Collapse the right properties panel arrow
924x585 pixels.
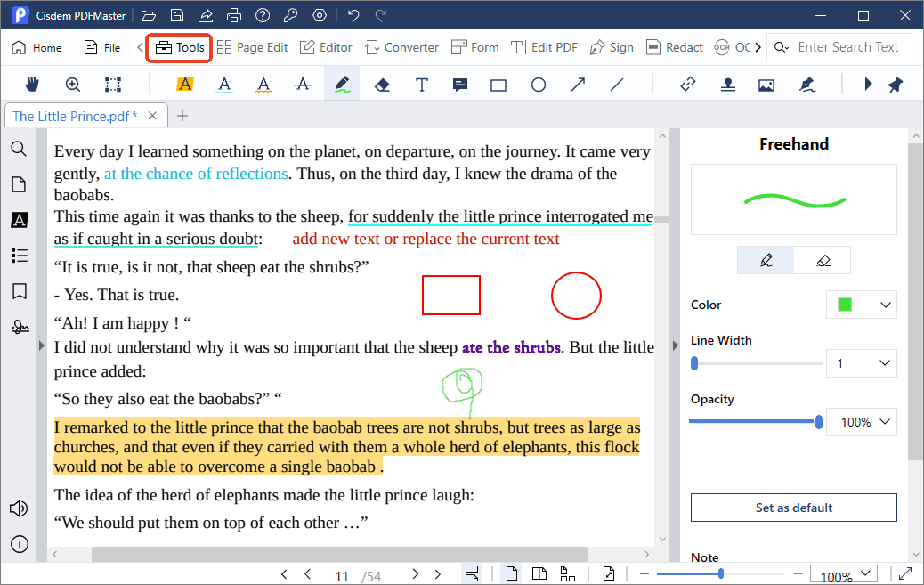pyautogui.click(x=676, y=345)
